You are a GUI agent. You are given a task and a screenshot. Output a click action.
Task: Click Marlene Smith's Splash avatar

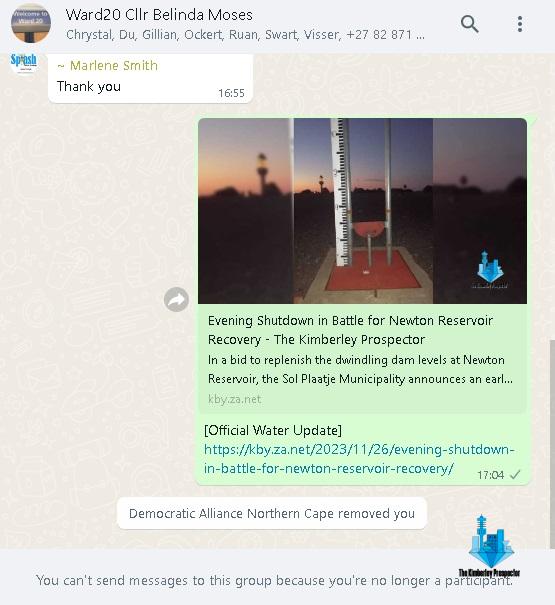click(24, 62)
